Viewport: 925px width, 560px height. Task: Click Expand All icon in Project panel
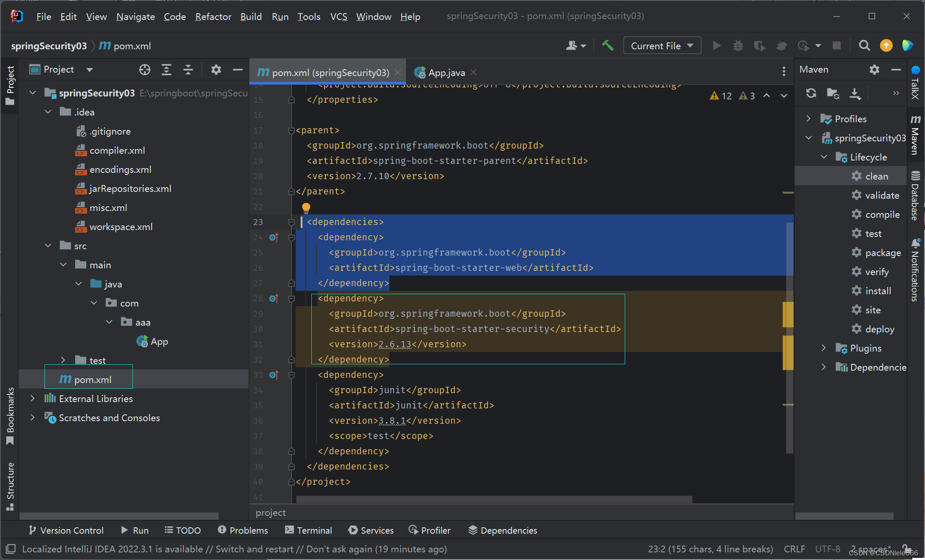tap(166, 70)
